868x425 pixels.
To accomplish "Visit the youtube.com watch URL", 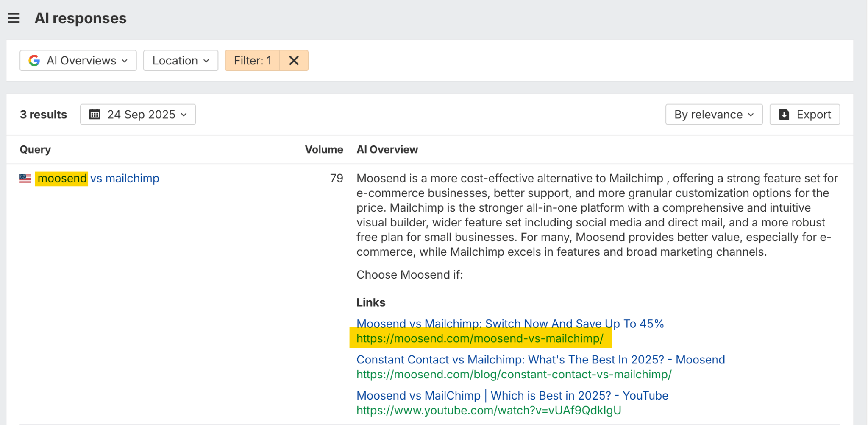I will click(489, 411).
